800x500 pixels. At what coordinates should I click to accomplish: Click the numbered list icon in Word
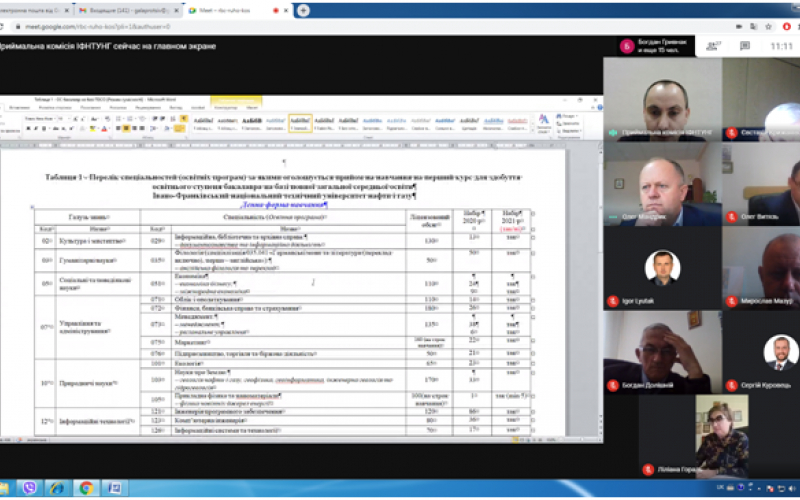click(x=131, y=119)
